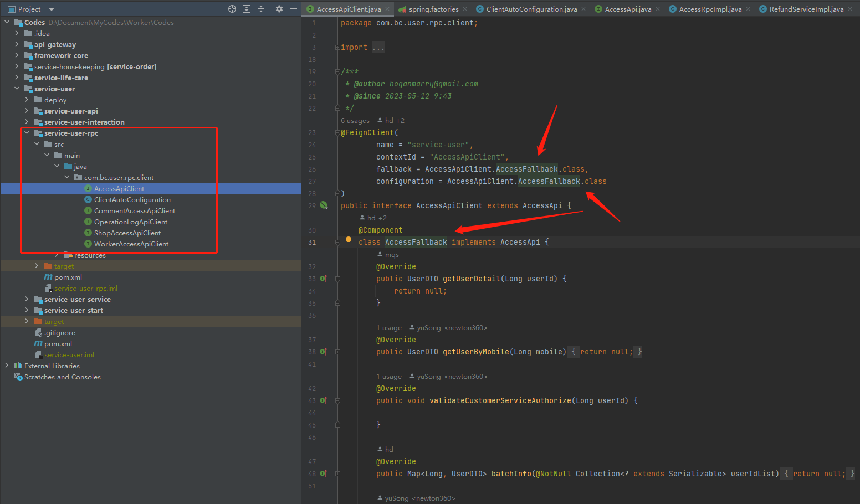Select pom.xml under service-user-rpc
Image resolution: width=860 pixels, height=504 pixels.
click(68, 277)
